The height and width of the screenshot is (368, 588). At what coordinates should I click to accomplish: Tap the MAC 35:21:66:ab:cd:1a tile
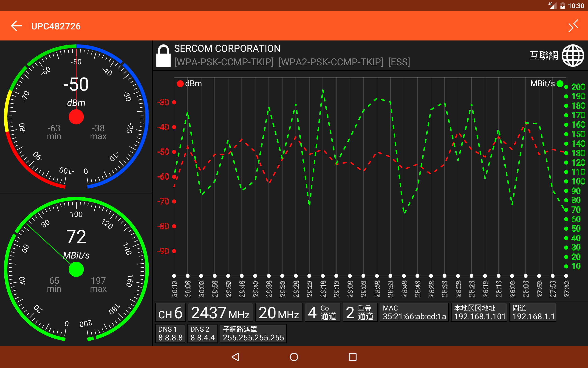click(414, 312)
